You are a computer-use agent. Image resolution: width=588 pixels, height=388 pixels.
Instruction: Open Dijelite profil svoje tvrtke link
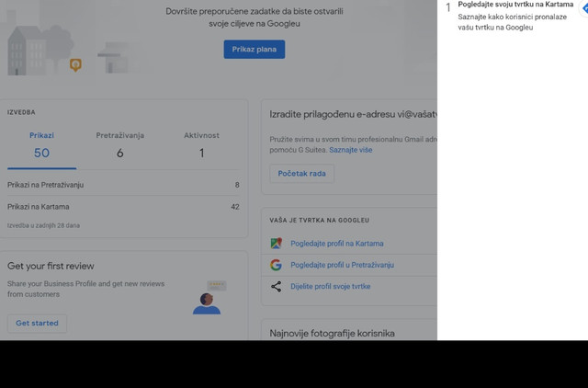coord(331,286)
